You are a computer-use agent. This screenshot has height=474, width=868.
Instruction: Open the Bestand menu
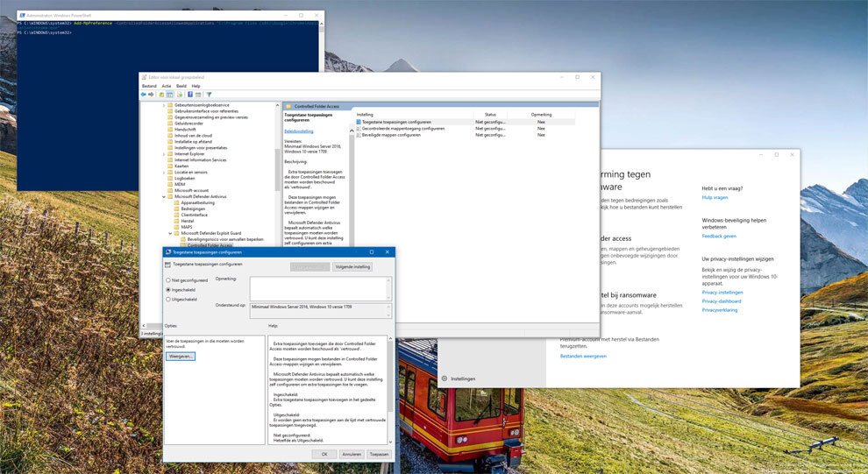[x=149, y=86]
